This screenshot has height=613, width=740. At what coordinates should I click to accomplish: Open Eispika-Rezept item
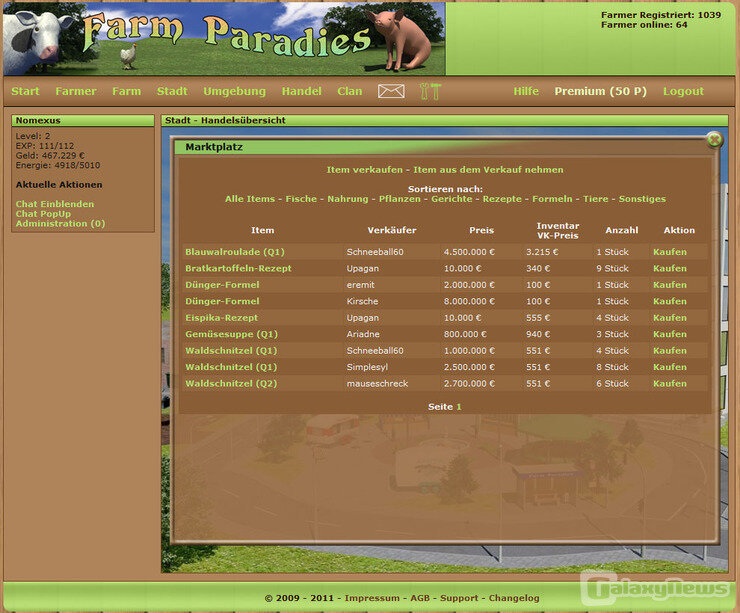tap(221, 318)
